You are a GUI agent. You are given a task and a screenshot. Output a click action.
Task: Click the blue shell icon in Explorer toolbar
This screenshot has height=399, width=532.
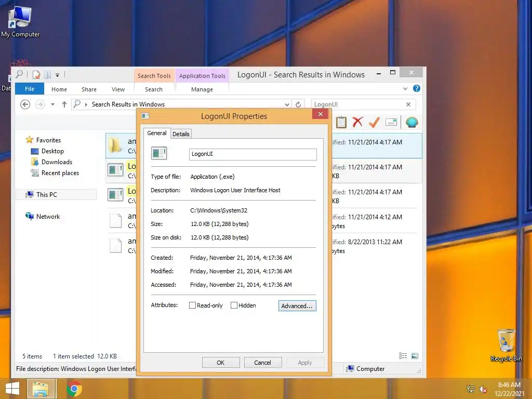point(411,122)
